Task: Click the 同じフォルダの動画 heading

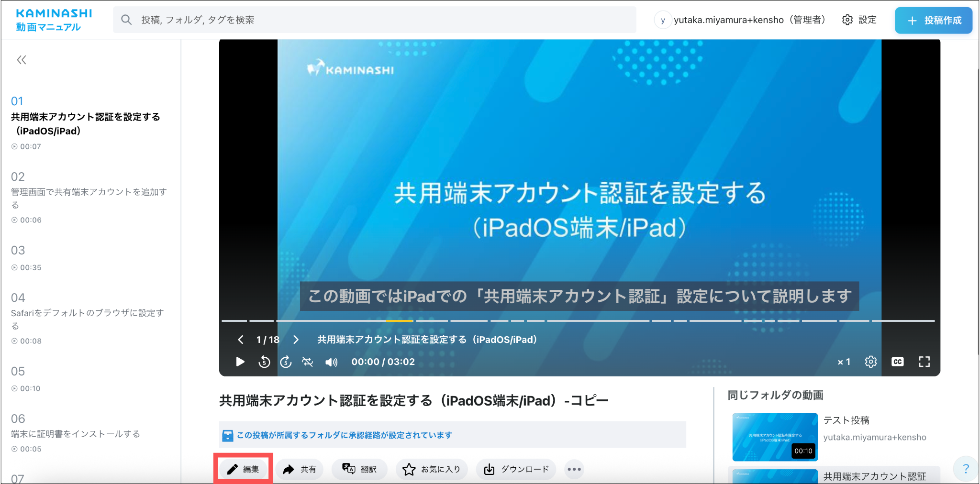Action: pyautogui.click(x=776, y=395)
